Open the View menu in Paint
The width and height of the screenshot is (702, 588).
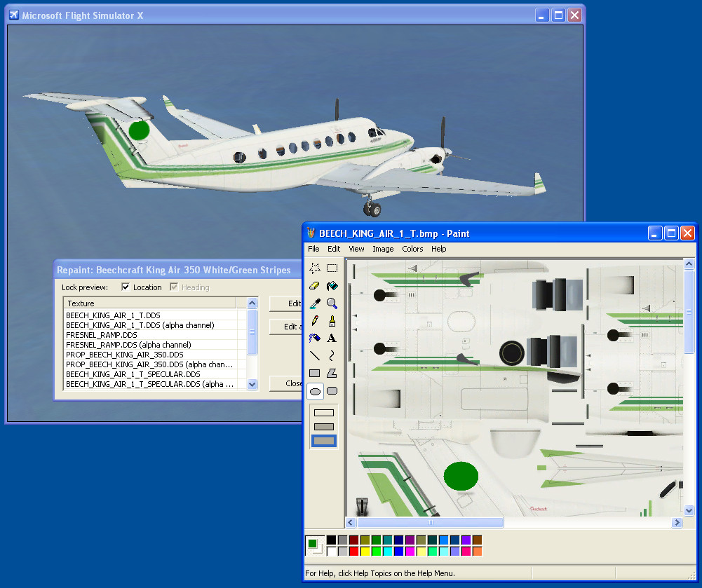pyautogui.click(x=356, y=249)
